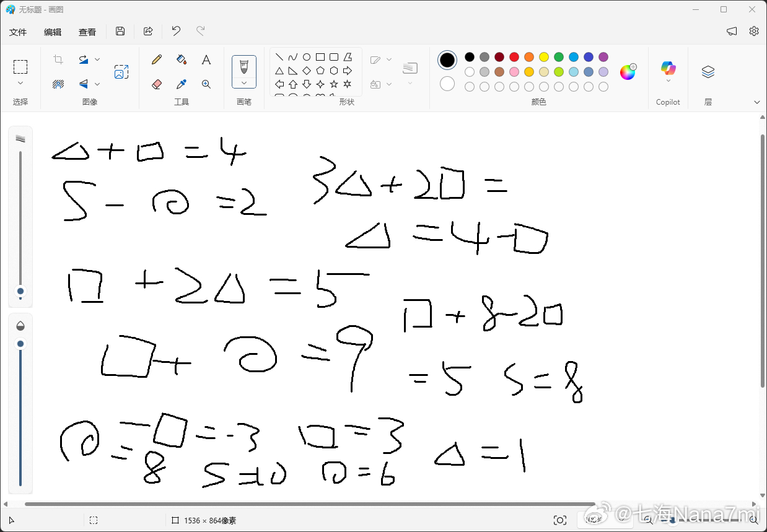Select the right arrow shape
The image size is (767, 532).
click(348, 71)
